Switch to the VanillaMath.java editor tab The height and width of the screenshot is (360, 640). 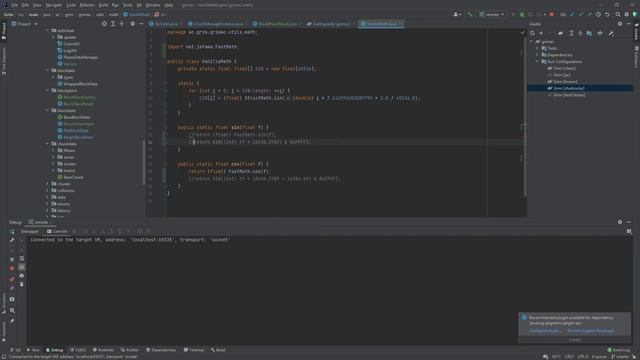click(381, 24)
